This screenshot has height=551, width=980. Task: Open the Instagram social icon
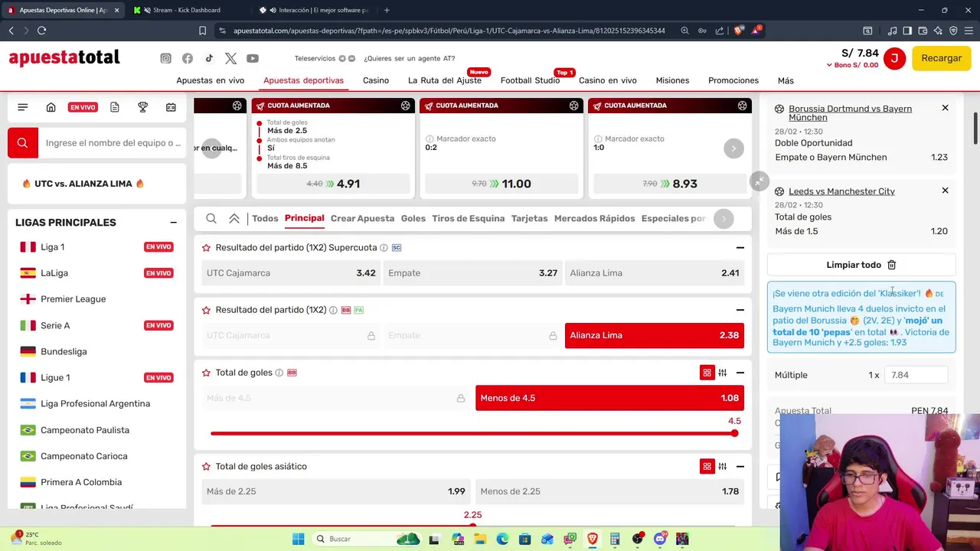(165, 58)
